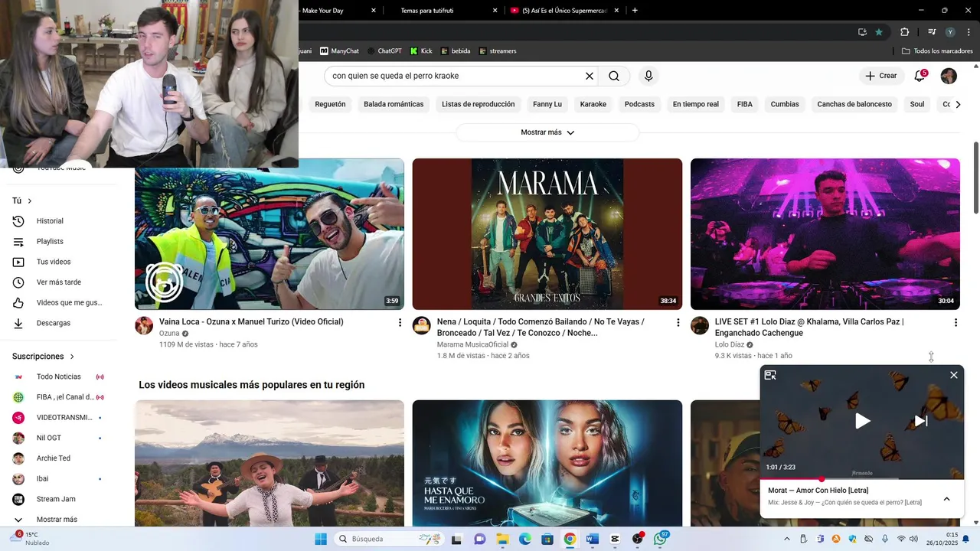
Task: Seek on the miniplayer progress bar
Action: point(862,479)
